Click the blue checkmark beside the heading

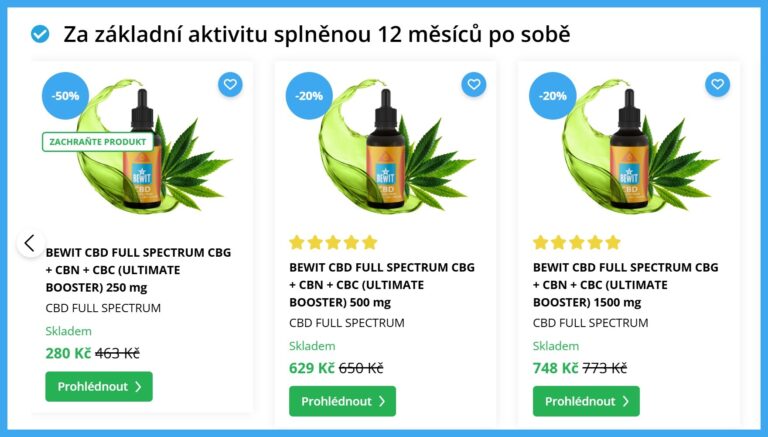pos(40,34)
